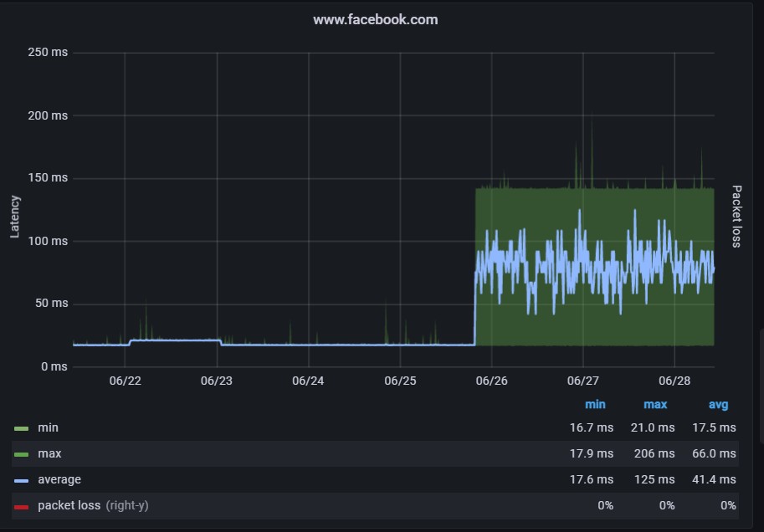Click the average series blue color swatch

tap(22, 481)
